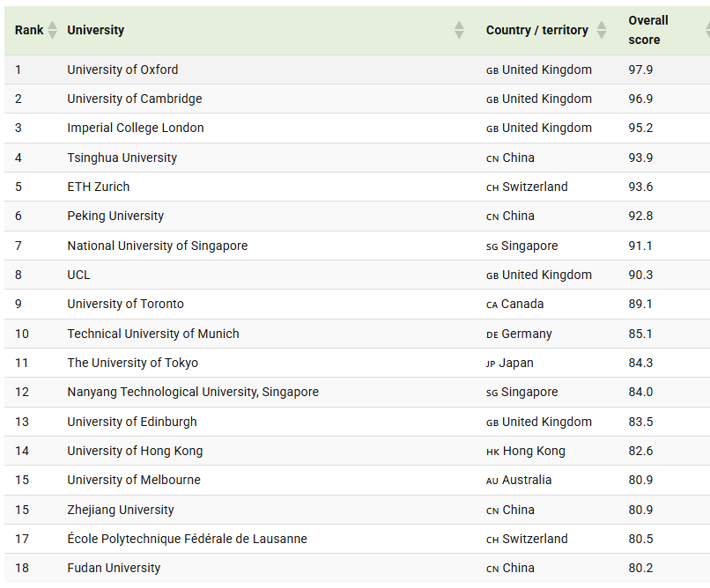Screen dimensions: 710x588
Task: Sort by Country / territory using the arrows
Action: tap(602, 30)
